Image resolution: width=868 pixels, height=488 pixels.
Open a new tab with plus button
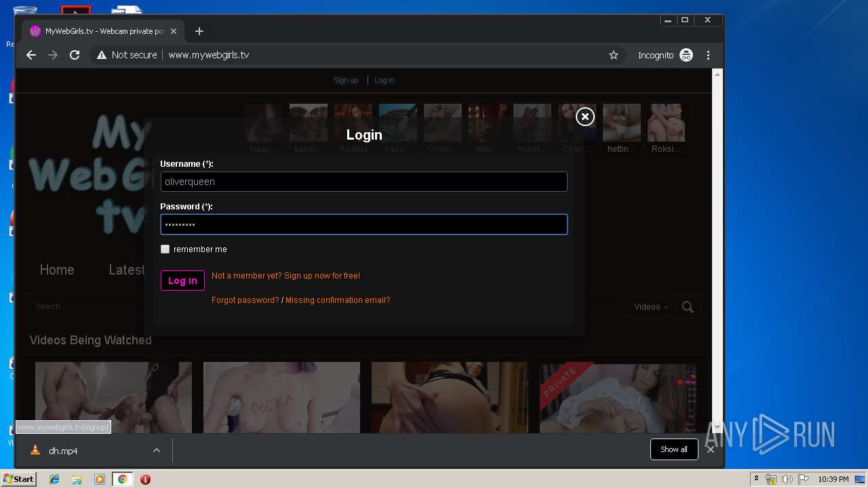(x=199, y=31)
